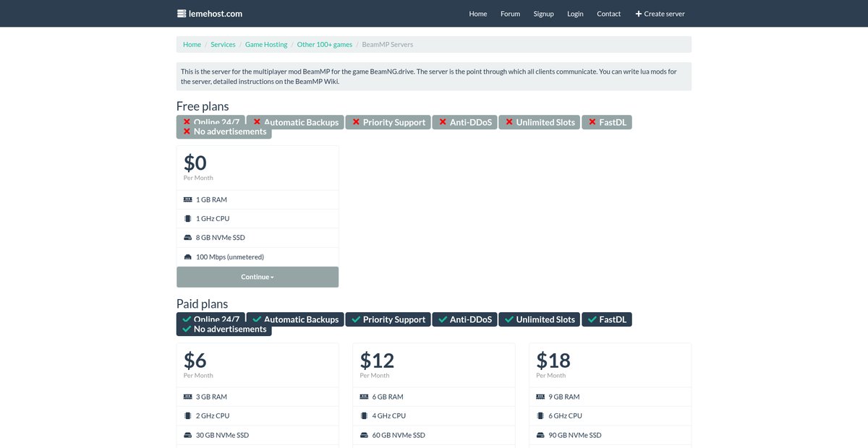Viewport: 868px width, 448px height.
Task: Click the drive icon beside 8 GB NVMe SSD
Action: [188, 238]
